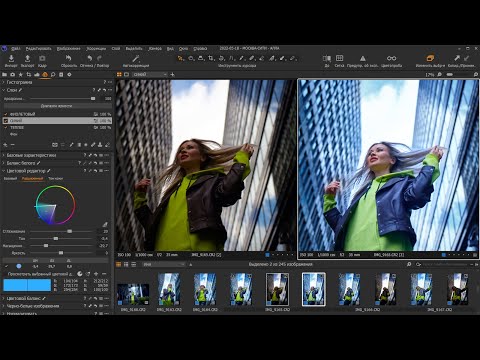Select the Фон background layer row

pyautogui.click(x=57, y=134)
